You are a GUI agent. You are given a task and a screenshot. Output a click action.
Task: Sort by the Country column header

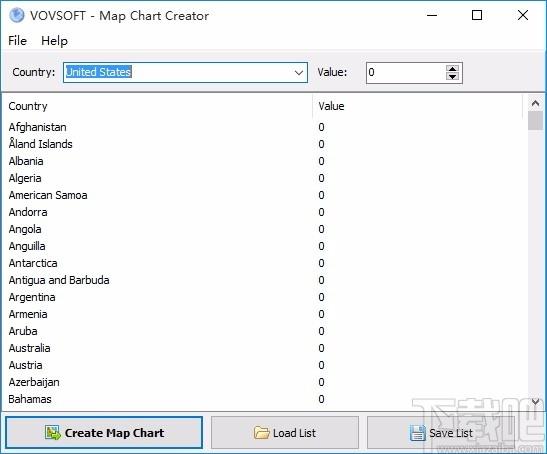click(157, 106)
